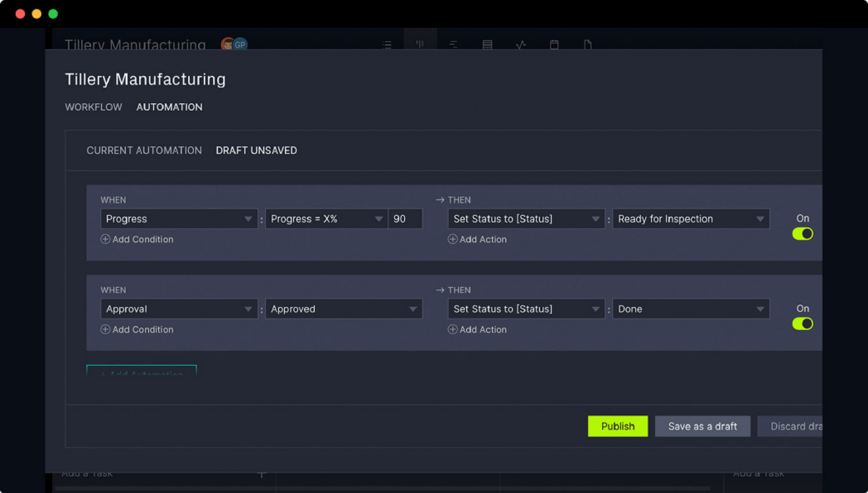
Task: Disable the Progress automation toggle
Action: [x=802, y=234]
